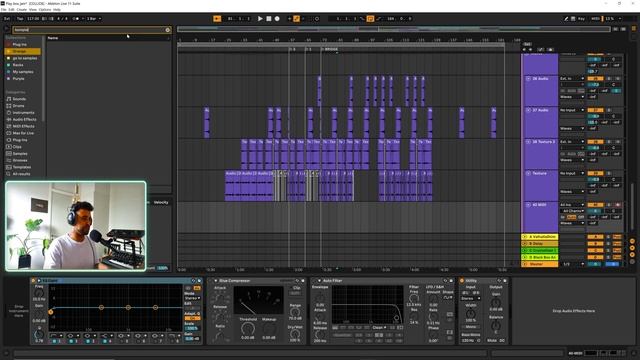
Task: Switch on MIDI Map mode
Action: pos(596,18)
